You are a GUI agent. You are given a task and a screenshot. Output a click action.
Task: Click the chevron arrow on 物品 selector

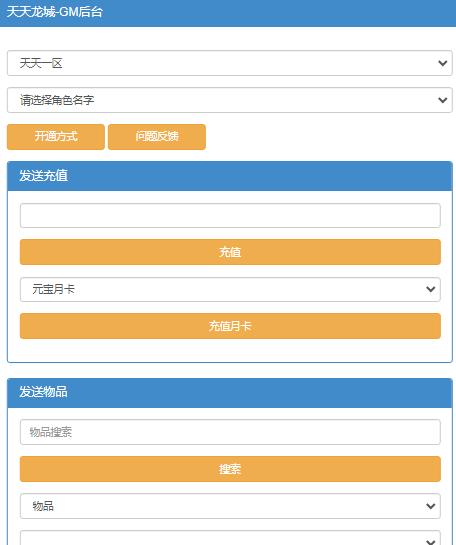coord(431,506)
